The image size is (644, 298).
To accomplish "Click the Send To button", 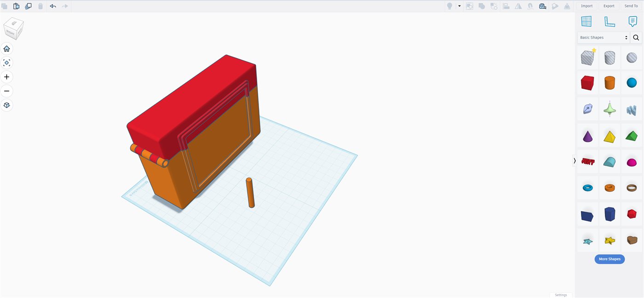I will (x=631, y=6).
